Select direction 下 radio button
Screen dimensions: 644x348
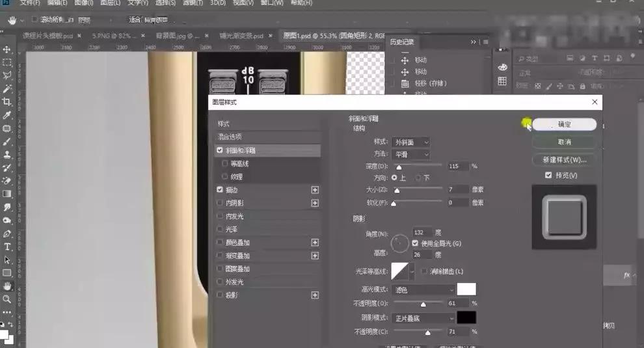pos(418,178)
